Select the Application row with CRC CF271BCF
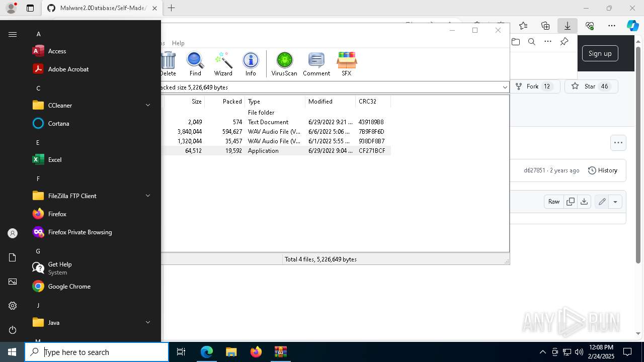 pyautogui.click(x=276, y=151)
